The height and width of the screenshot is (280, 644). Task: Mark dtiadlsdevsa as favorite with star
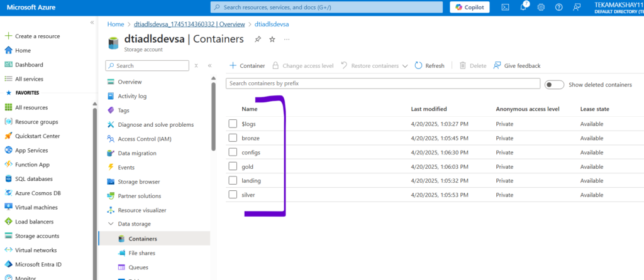coord(272,39)
